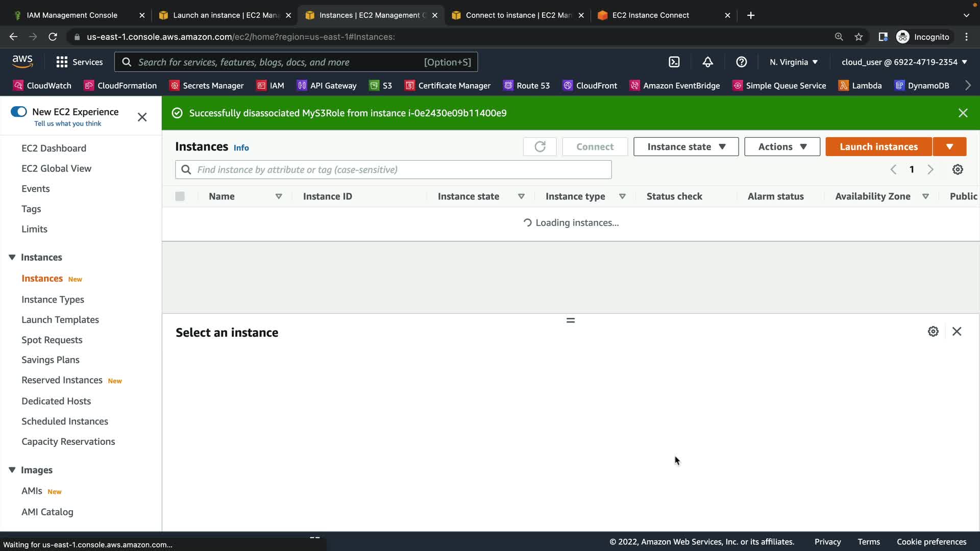Screen dimensions: 980x551
Task: Click the help question mark icon
Action: coord(741,62)
